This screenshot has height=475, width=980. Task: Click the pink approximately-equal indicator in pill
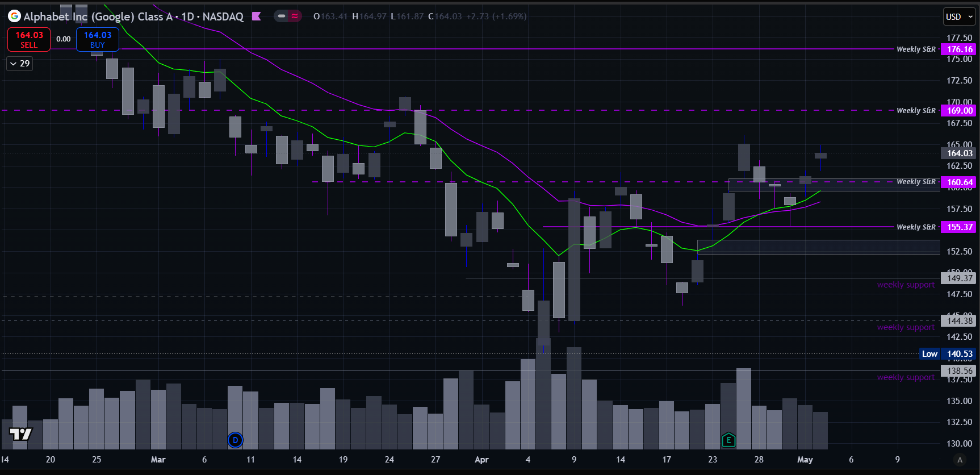[295, 16]
